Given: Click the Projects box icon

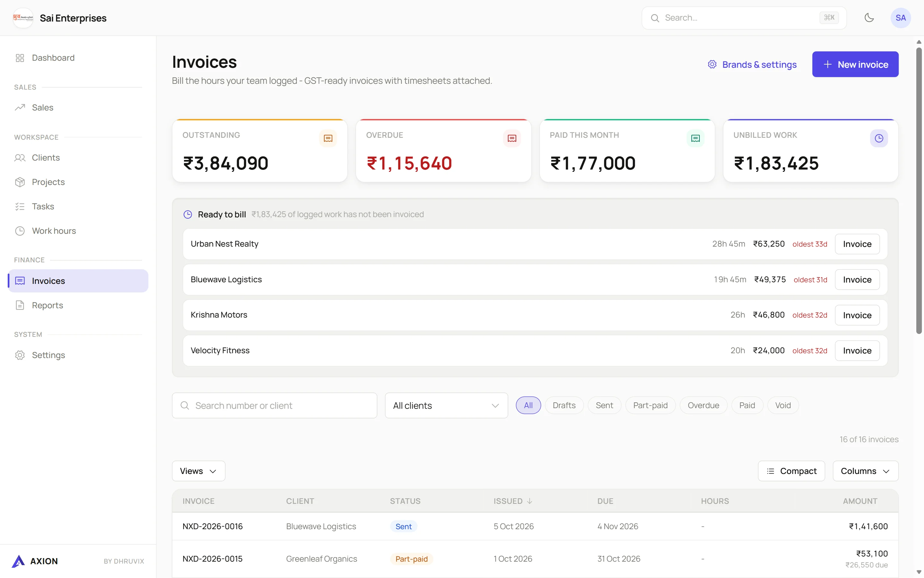Looking at the screenshot, I should (x=20, y=182).
